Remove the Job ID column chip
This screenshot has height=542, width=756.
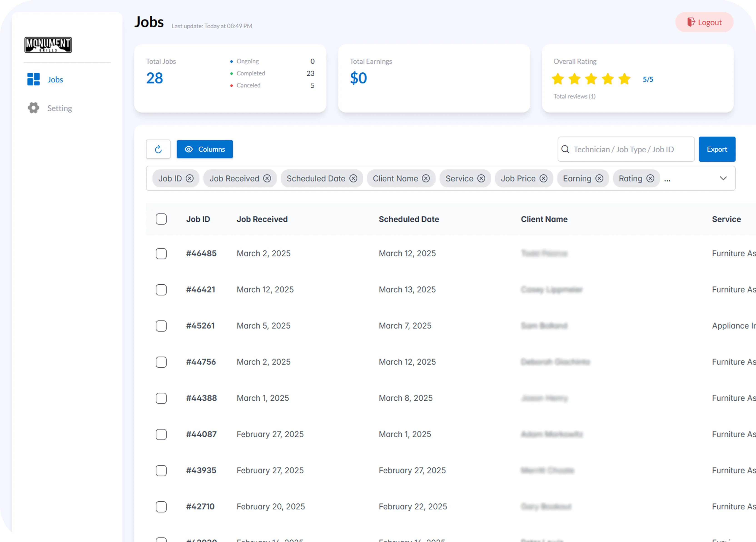(x=190, y=179)
